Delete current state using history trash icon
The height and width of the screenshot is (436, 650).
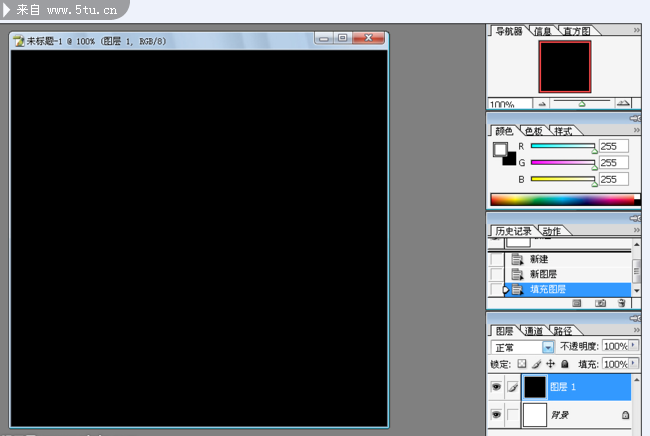pos(621,302)
